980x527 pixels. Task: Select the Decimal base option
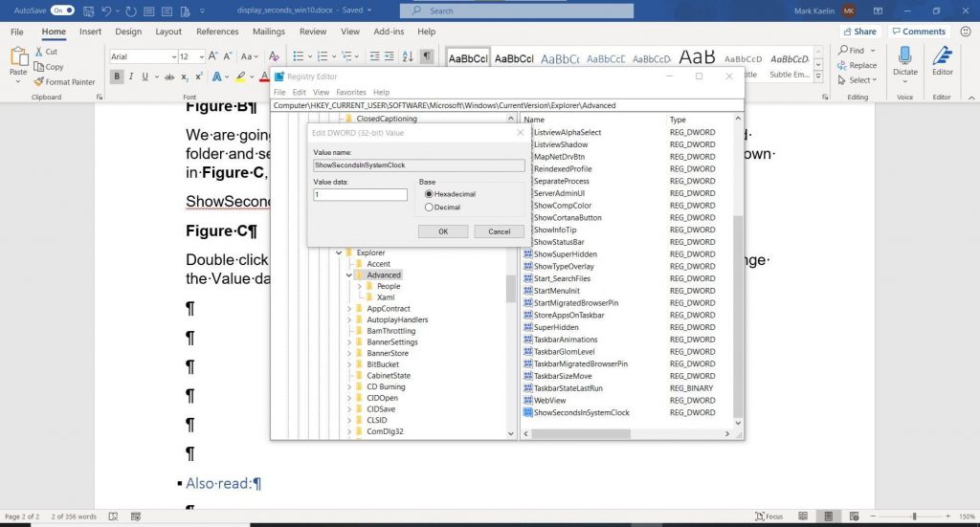point(429,207)
